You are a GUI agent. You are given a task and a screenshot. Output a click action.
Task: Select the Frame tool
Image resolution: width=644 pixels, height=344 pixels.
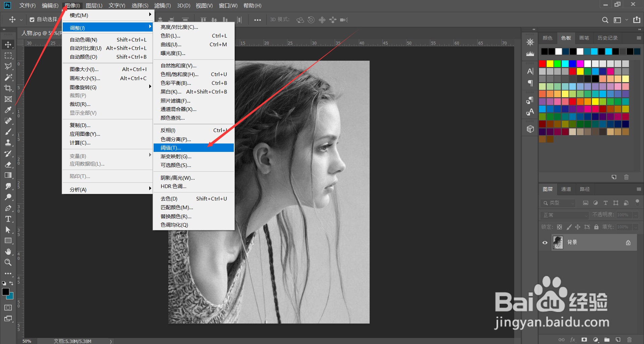click(8, 99)
